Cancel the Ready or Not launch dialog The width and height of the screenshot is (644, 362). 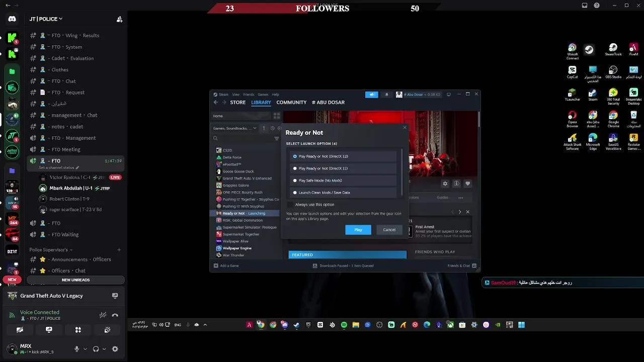tap(389, 230)
